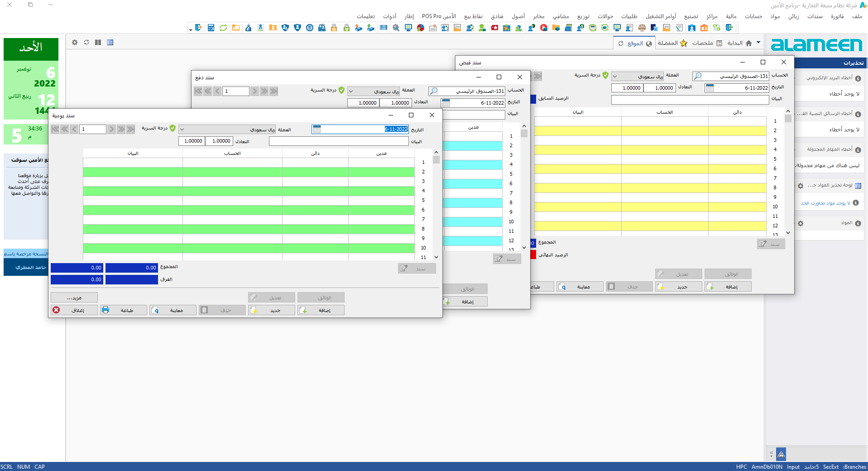Open calendar picker in سند دفع date field
Screen dimensions: 868x471
click(446, 103)
